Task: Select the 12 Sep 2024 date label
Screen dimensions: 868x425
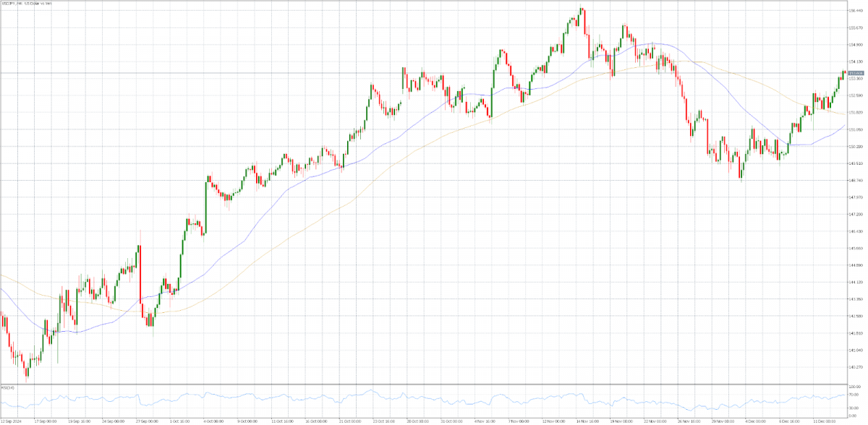Action: point(11,420)
